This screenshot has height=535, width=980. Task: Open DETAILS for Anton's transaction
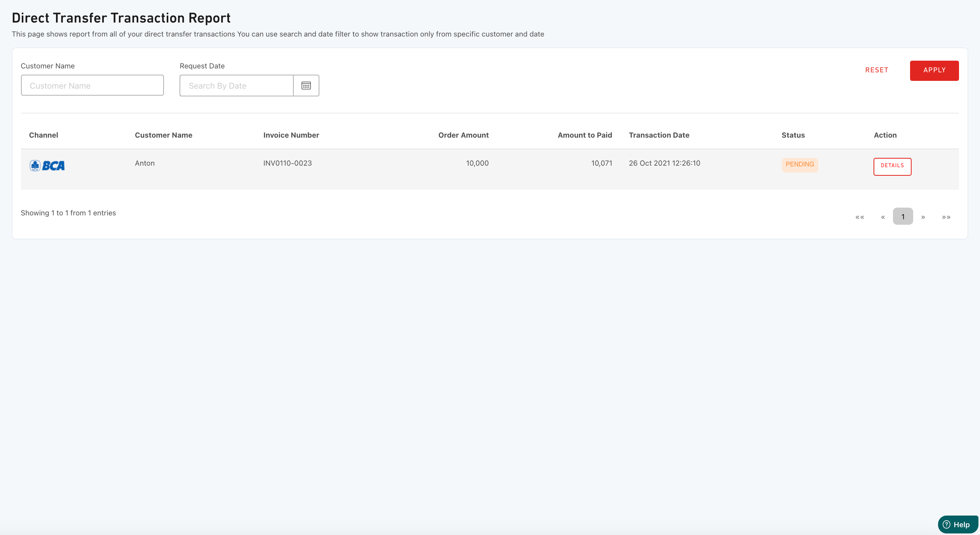click(x=892, y=166)
